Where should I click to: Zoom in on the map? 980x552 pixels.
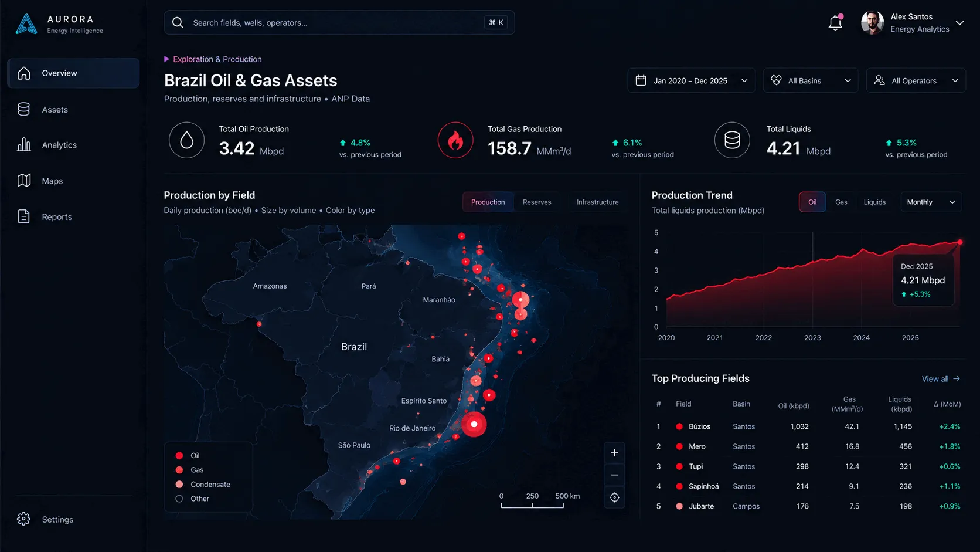click(x=614, y=453)
